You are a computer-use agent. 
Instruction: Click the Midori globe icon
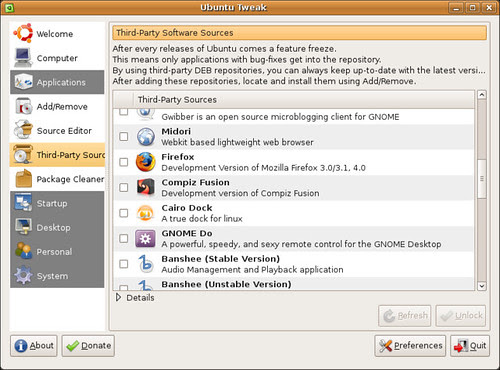[x=146, y=137]
